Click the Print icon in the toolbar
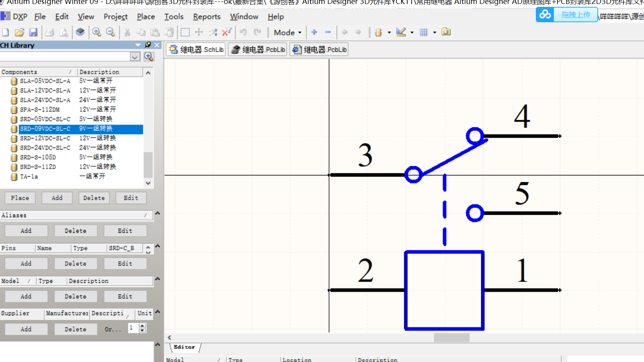 click(x=50, y=32)
